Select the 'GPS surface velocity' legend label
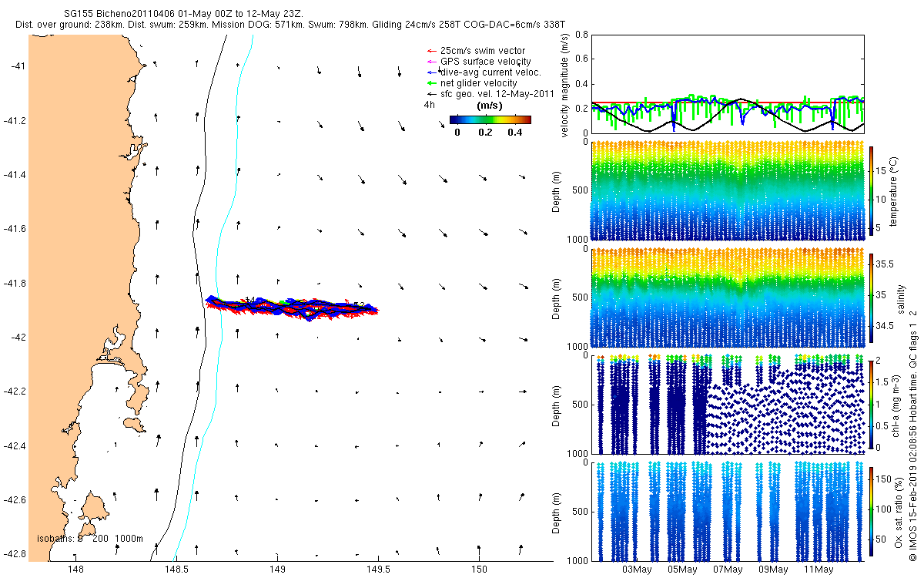Viewport: 924px width, 578px height. click(x=485, y=62)
